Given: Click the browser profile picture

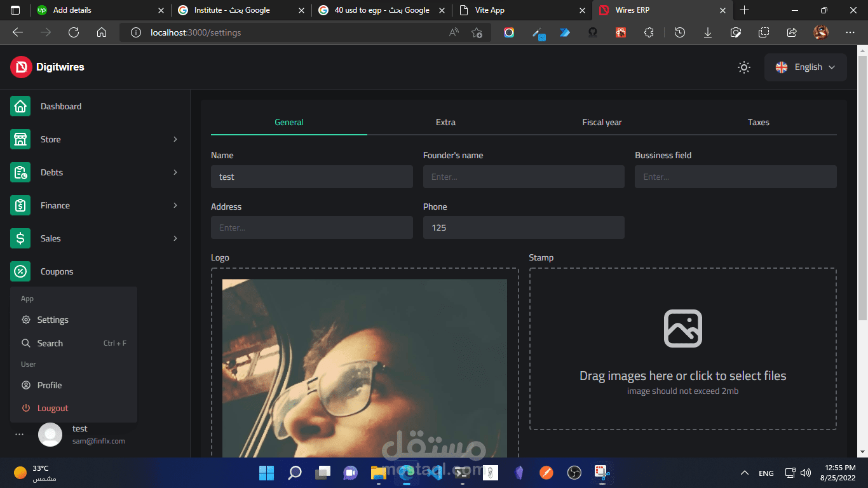Looking at the screenshot, I should 821,32.
